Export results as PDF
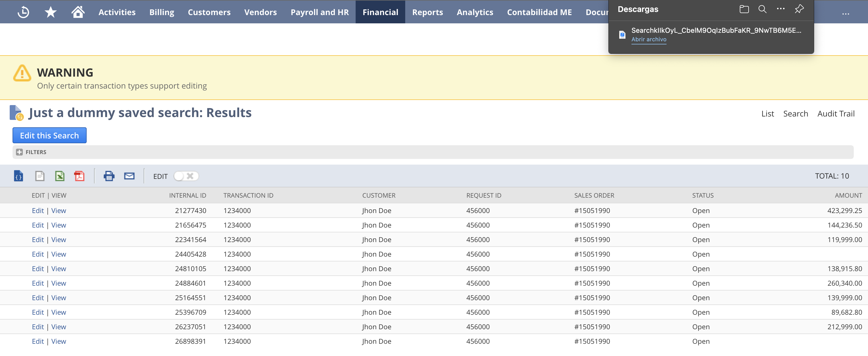868x356 pixels. click(80, 175)
